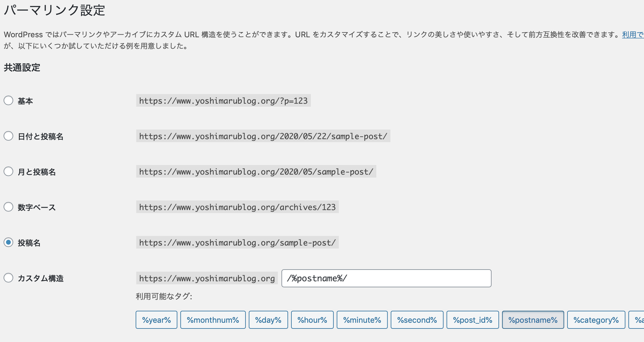Click the 月と投稿名 option label

pos(37,172)
